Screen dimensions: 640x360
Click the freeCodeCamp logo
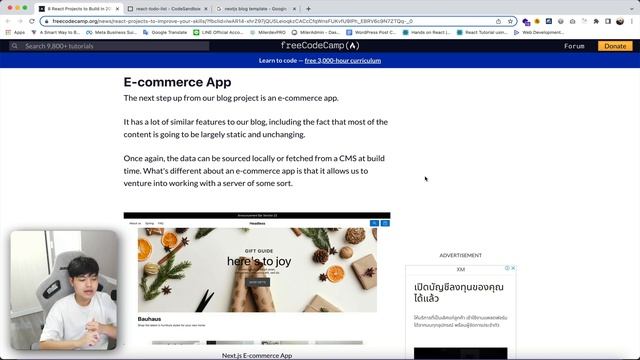pyautogui.click(x=320, y=46)
